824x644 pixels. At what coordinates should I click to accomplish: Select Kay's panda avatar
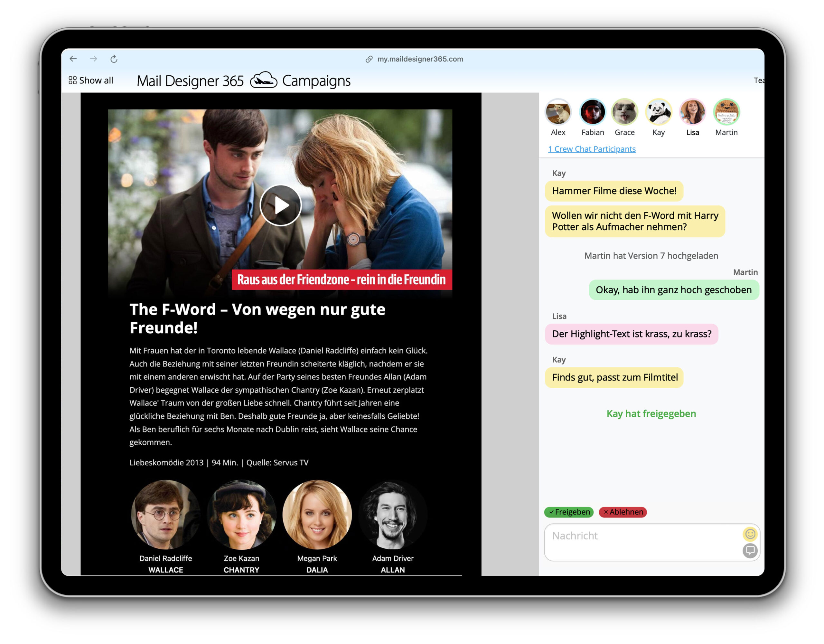tap(658, 112)
